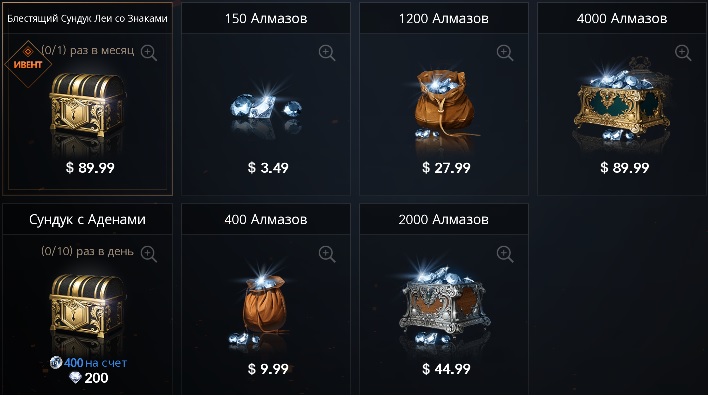Viewport: 708px width, 397px height.
Task: Click the orange ИВЕНТ event badge
Action: click(x=28, y=64)
